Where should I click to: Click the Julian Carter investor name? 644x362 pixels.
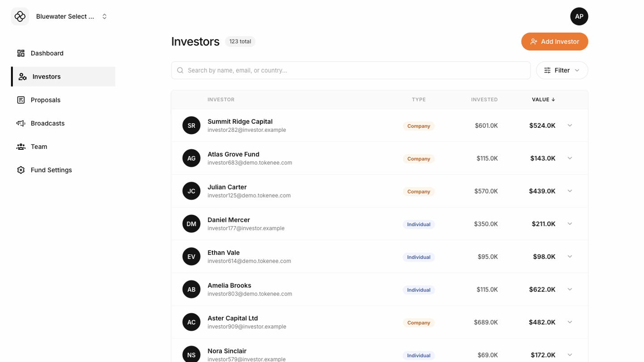tap(227, 187)
